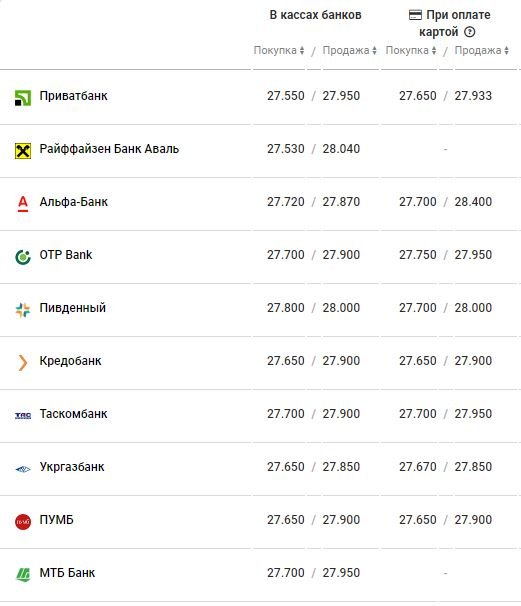Click the Приватбанк logo icon
Image resolution: width=521 pixels, height=606 pixels.
23,97
